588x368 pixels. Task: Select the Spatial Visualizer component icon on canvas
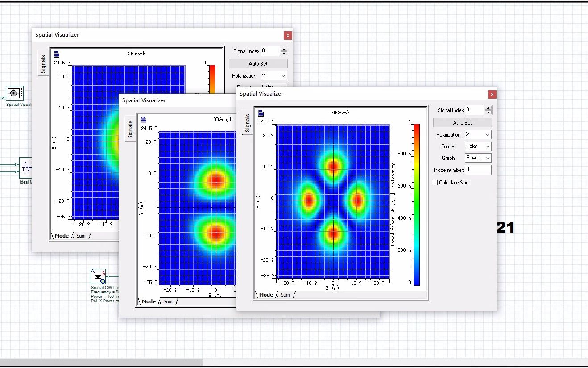point(14,93)
